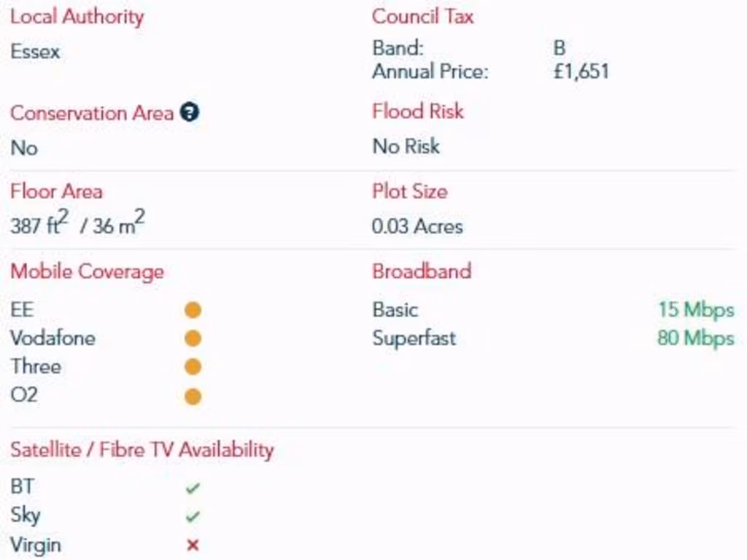Click the Mobile Coverage heading
This screenshot has width=747, height=560.
coord(87,272)
